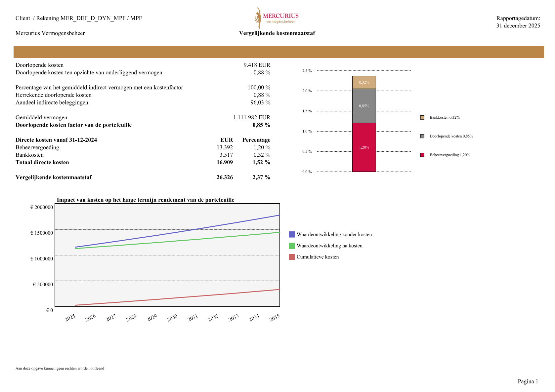Click the tan 0,32% bar segment
Screen dimensions: 555x392
[364, 82]
